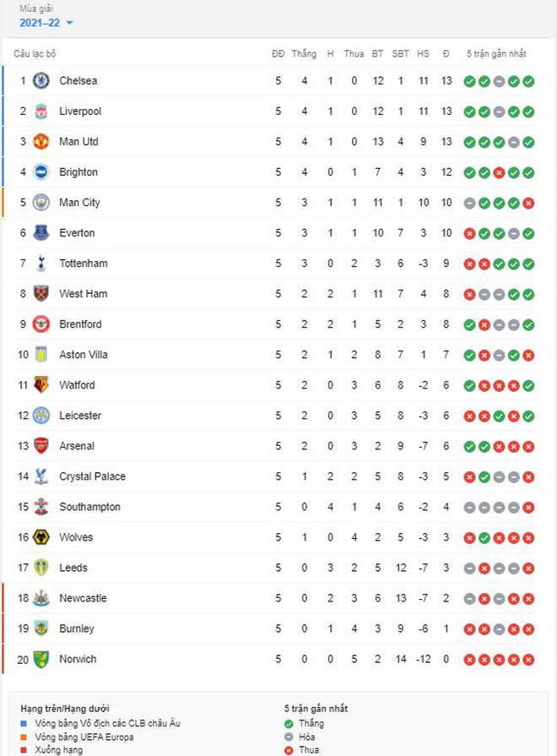Click the 'Thắng' column header
The image size is (557, 756).
click(x=304, y=54)
